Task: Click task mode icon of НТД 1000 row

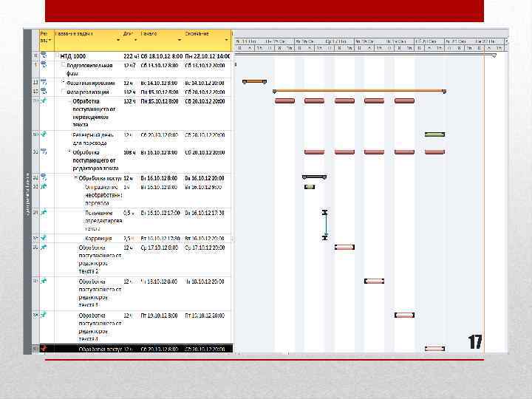Action: [x=44, y=55]
